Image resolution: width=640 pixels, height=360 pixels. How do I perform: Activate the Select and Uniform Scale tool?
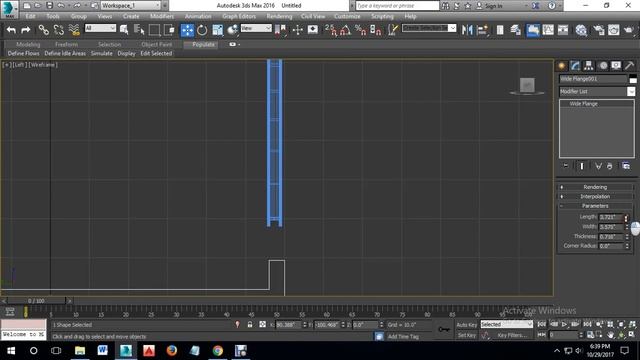tap(218, 30)
